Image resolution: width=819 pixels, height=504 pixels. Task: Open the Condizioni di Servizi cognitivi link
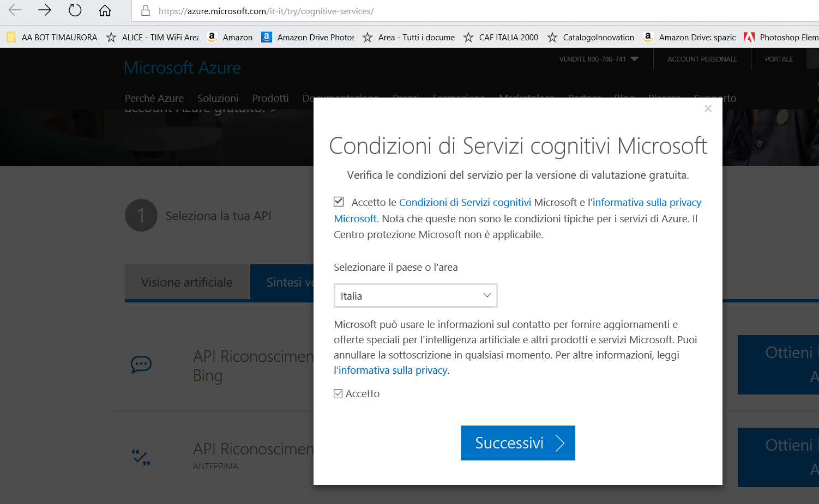(465, 202)
